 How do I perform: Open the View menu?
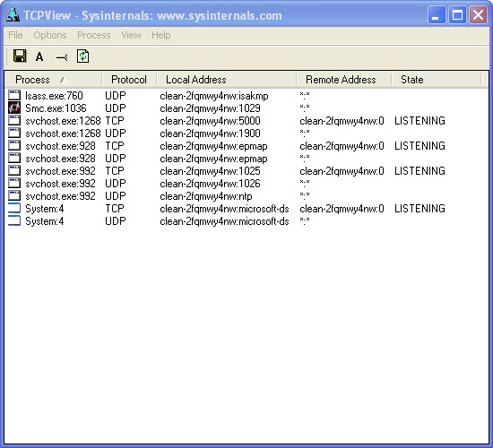coord(131,35)
